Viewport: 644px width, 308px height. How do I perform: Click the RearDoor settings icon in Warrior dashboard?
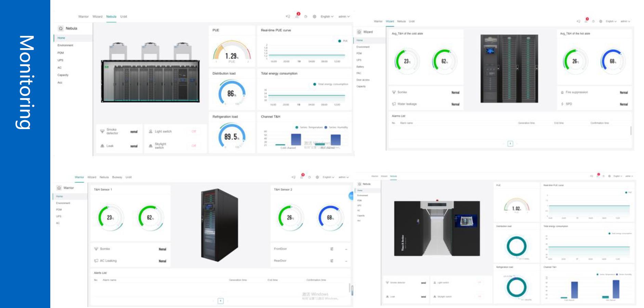[x=331, y=261]
